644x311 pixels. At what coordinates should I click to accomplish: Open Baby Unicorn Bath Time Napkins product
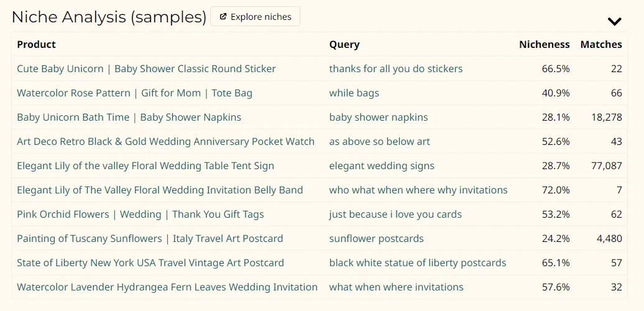(129, 117)
